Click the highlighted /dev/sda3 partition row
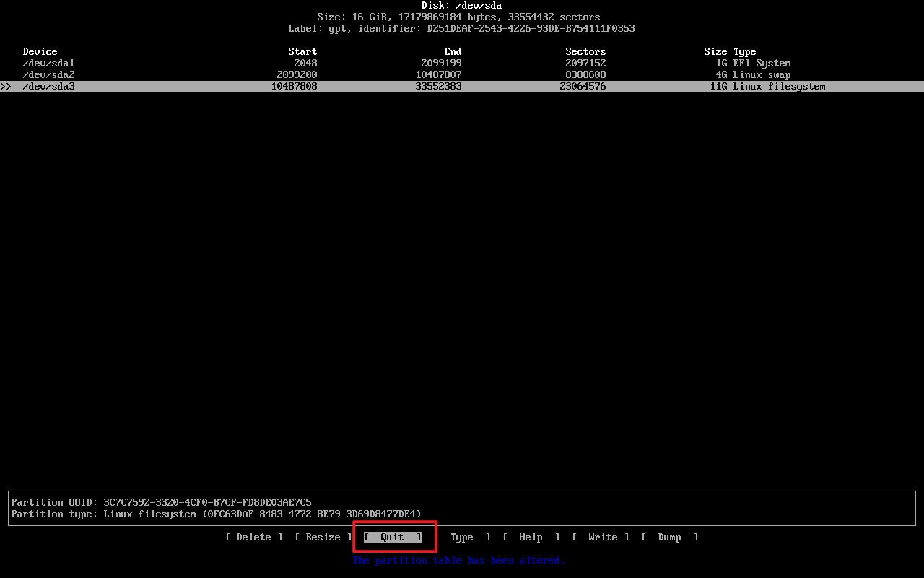The image size is (924, 578). click(48, 86)
